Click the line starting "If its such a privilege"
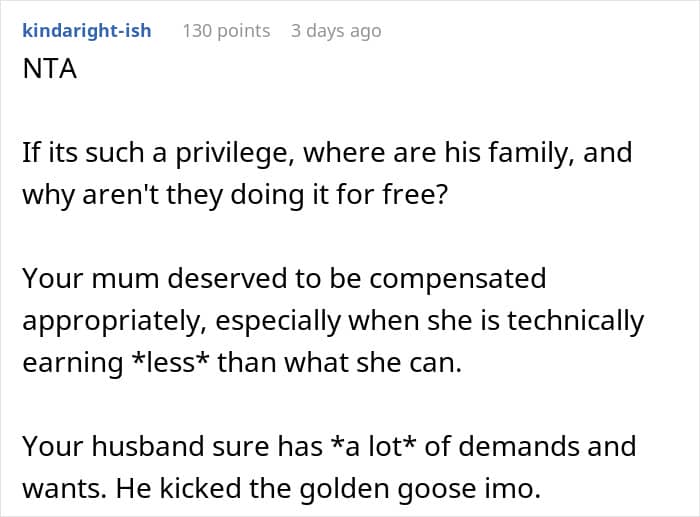This screenshot has height=517, width=700. (x=327, y=153)
